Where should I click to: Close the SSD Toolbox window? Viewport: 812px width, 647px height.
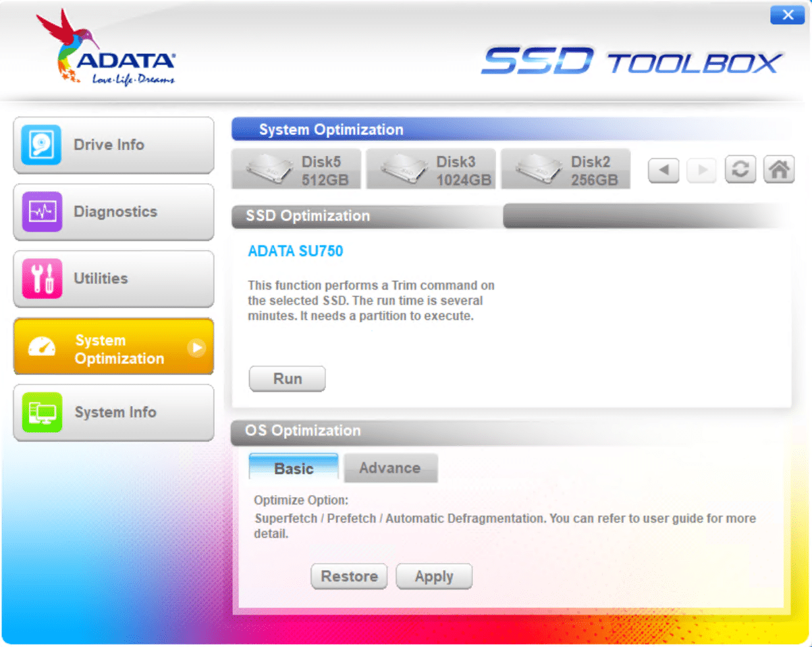[787, 16]
